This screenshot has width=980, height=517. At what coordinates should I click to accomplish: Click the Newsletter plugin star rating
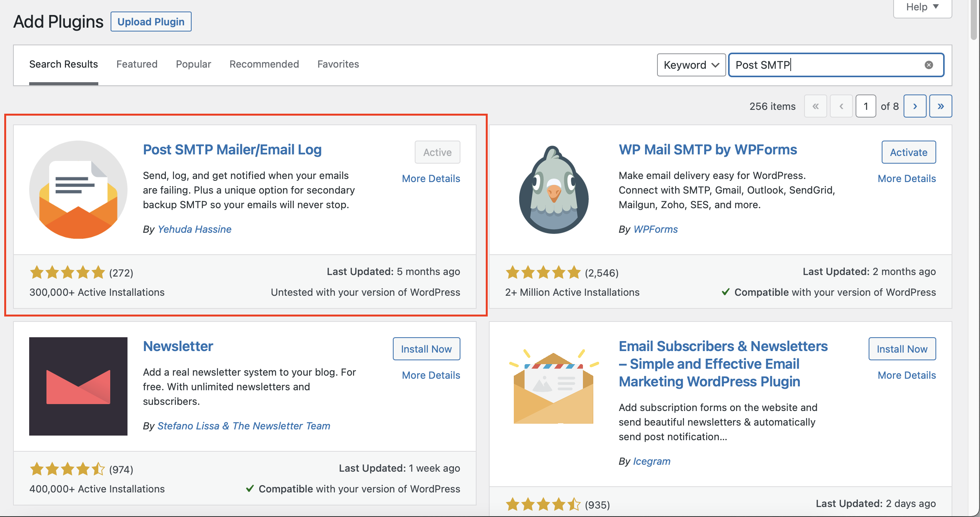tap(67, 469)
